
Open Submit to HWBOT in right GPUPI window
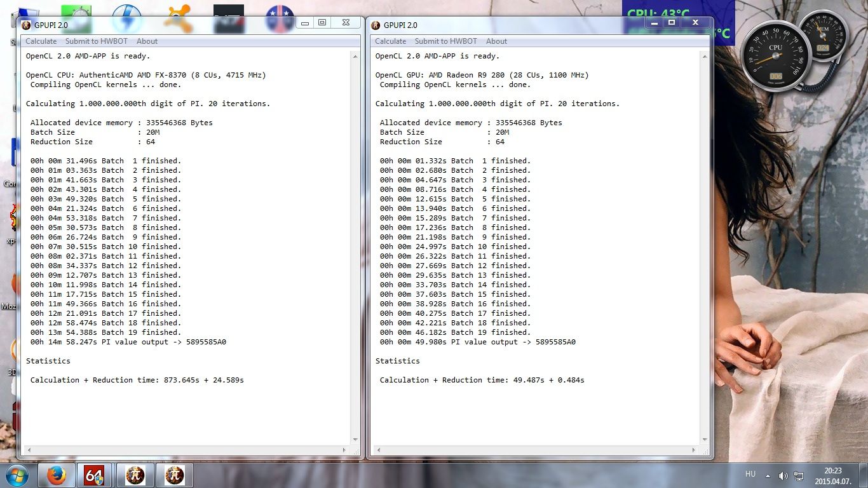(446, 41)
